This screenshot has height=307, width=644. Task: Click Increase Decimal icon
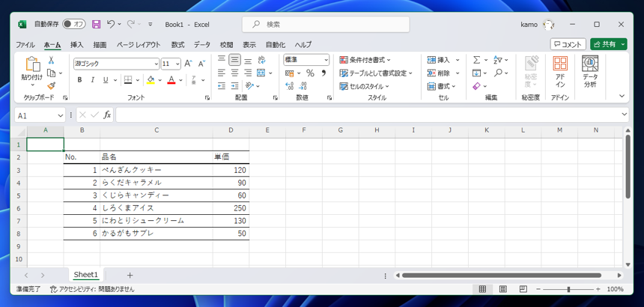(x=290, y=86)
